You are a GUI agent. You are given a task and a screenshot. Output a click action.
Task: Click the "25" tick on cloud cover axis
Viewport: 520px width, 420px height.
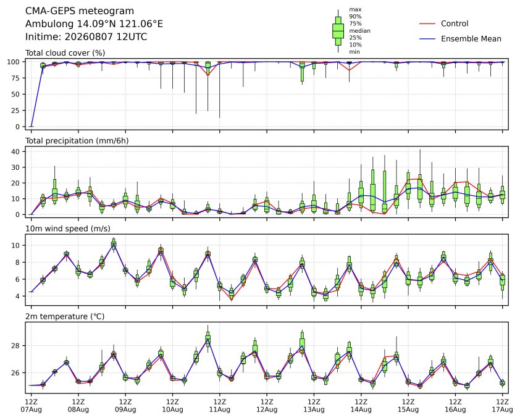pos(16,111)
